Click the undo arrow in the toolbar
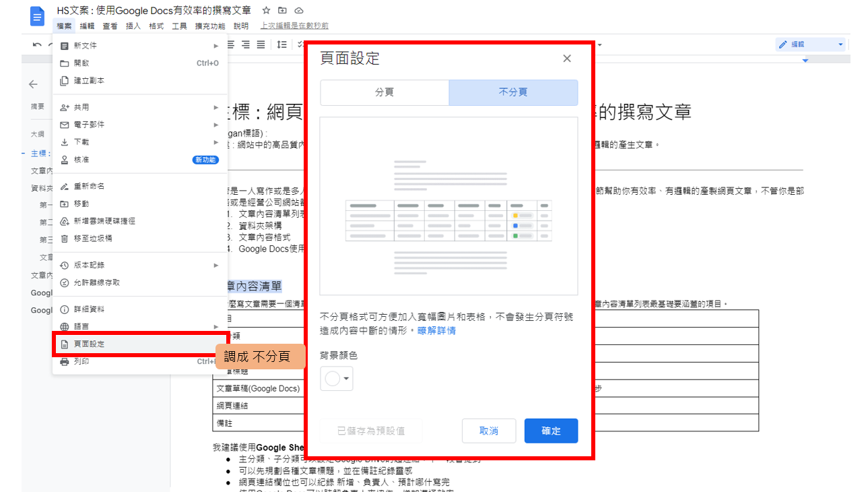The width and height of the screenshot is (868, 492). tap(37, 44)
